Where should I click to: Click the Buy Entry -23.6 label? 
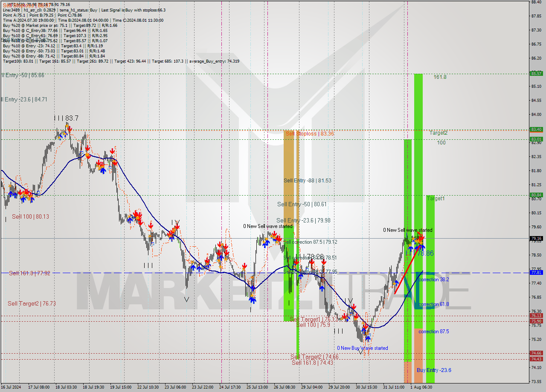(434, 370)
